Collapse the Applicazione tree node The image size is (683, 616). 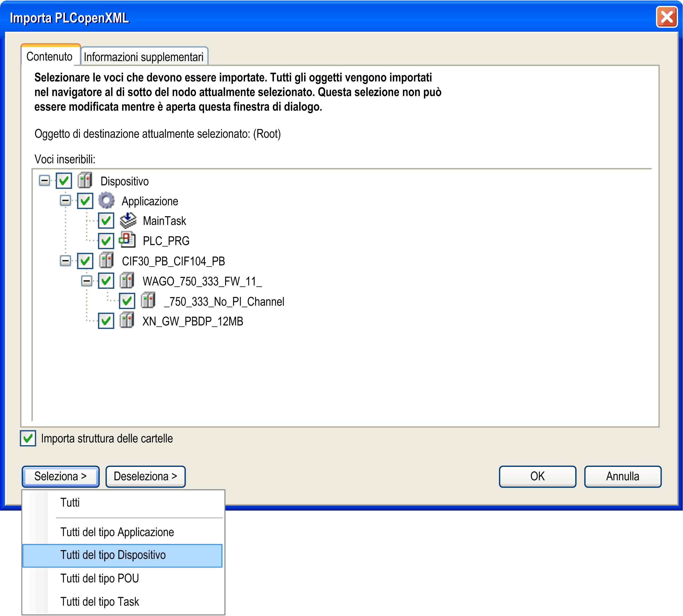[65, 200]
